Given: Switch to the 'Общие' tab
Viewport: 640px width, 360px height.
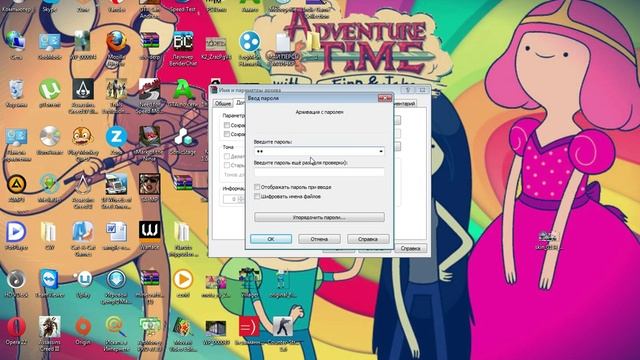Looking at the screenshot, I should pyautogui.click(x=223, y=103).
